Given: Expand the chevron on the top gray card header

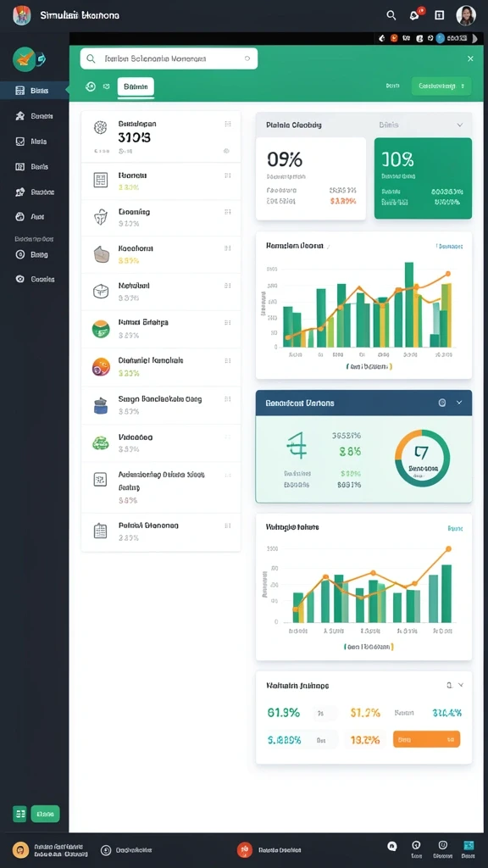Looking at the screenshot, I should [459, 125].
